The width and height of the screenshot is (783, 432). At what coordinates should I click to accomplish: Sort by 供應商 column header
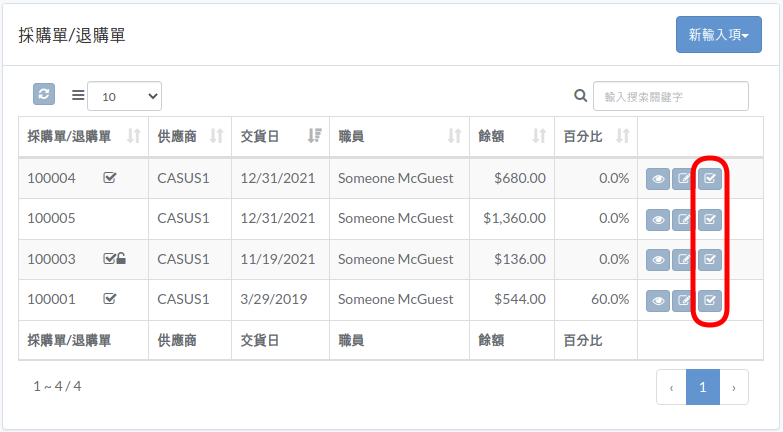pyautogui.click(x=190, y=136)
